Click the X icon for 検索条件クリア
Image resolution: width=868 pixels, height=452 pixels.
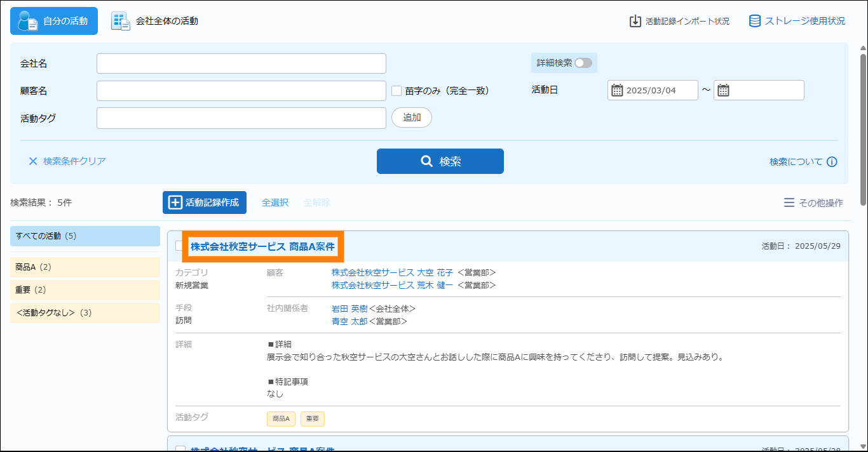tap(33, 161)
